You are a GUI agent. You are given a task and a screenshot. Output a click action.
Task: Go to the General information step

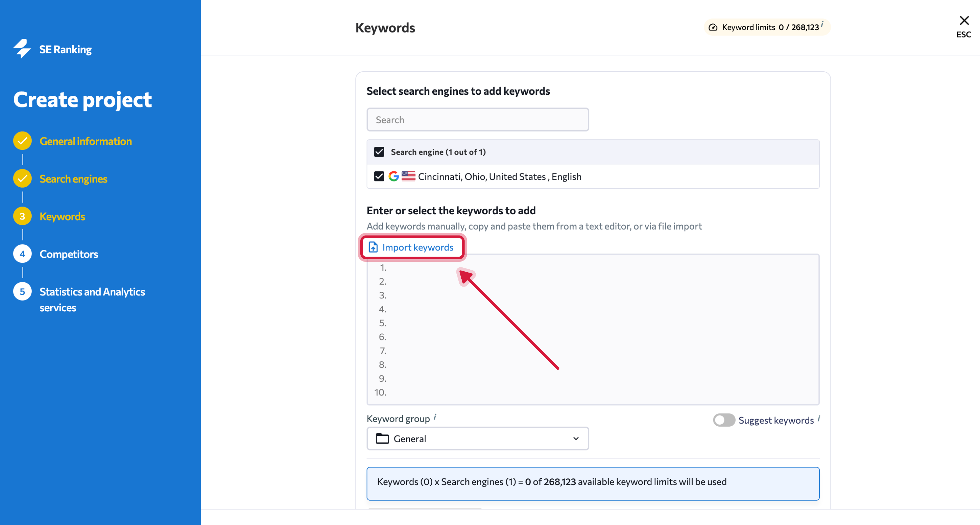[86, 141]
